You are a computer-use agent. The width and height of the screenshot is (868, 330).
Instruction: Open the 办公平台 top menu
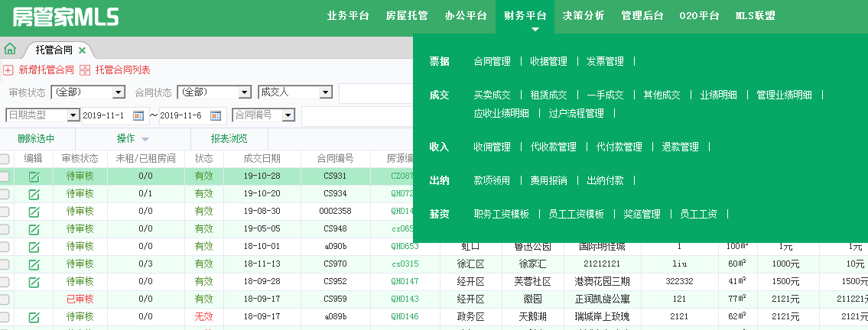click(466, 16)
